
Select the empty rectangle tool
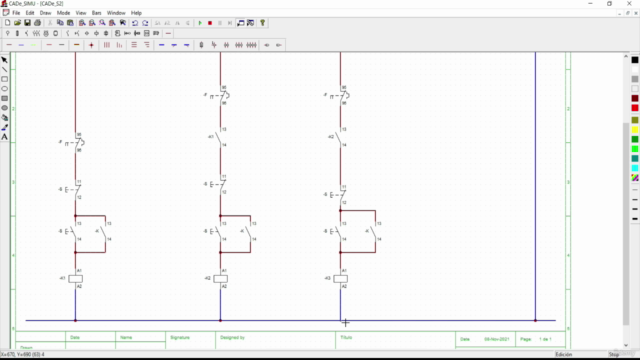tap(4, 79)
